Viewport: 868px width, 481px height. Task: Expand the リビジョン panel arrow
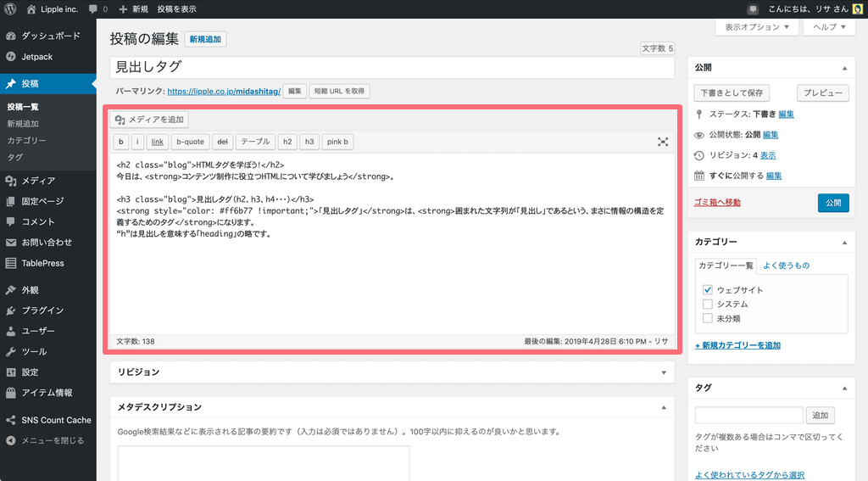664,372
